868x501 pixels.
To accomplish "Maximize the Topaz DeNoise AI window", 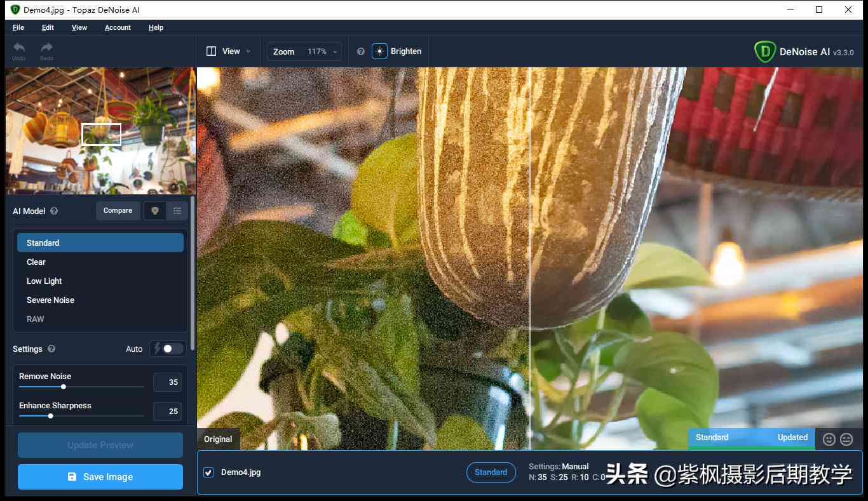I will point(819,10).
